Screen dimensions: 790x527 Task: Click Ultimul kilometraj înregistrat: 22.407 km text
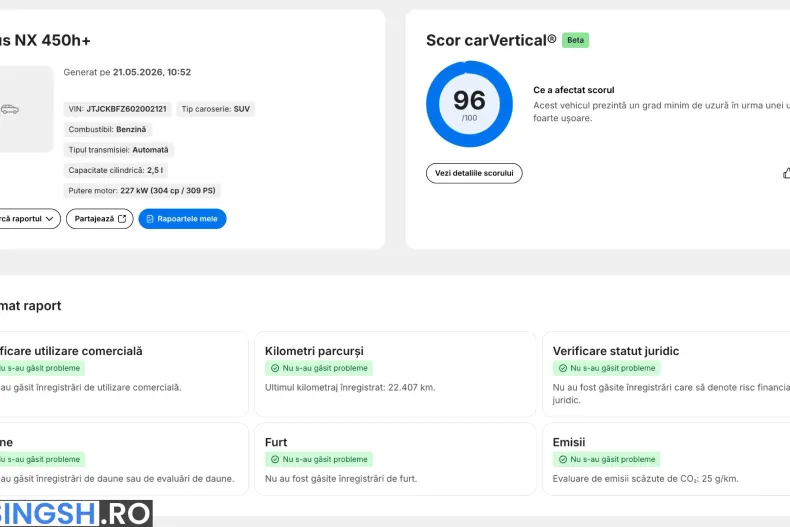(x=350, y=387)
